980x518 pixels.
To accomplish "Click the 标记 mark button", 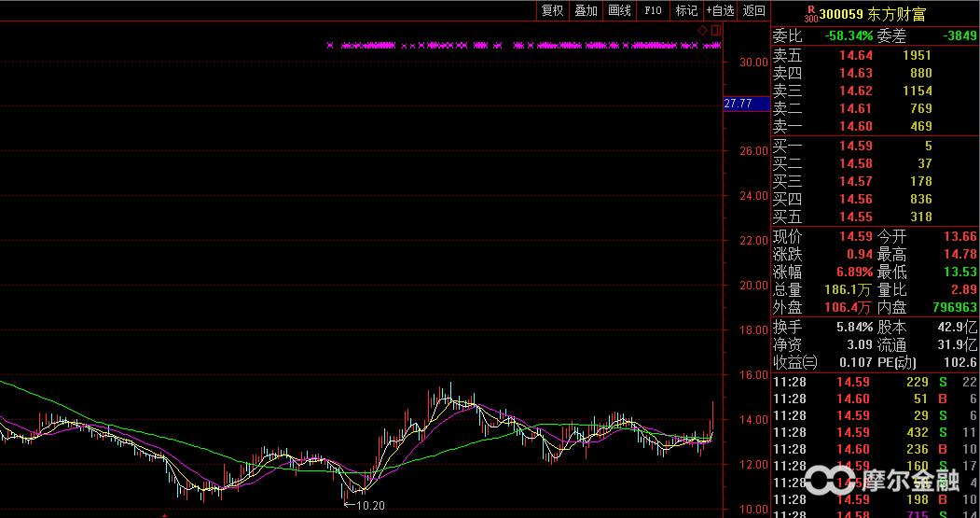I will [x=686, y=10].
